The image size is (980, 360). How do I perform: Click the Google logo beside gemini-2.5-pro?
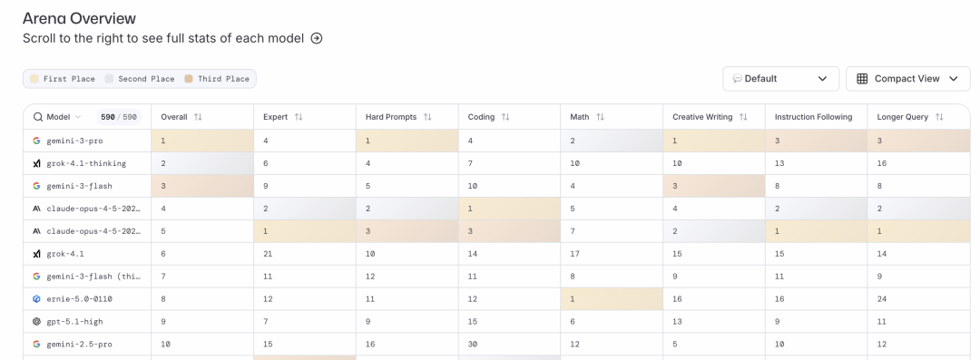point(37,344)
